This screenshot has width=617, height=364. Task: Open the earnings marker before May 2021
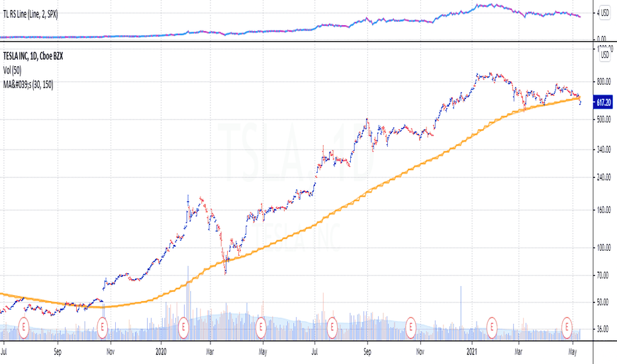pyautogui.click(x=567, y=328)
